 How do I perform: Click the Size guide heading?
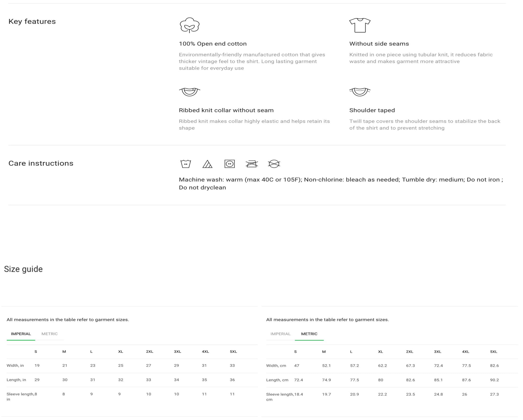23,269
